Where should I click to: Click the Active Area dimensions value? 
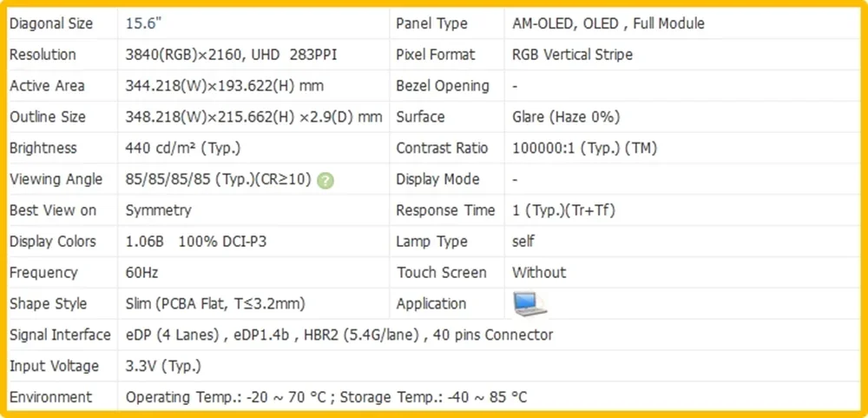pos(225,86)
